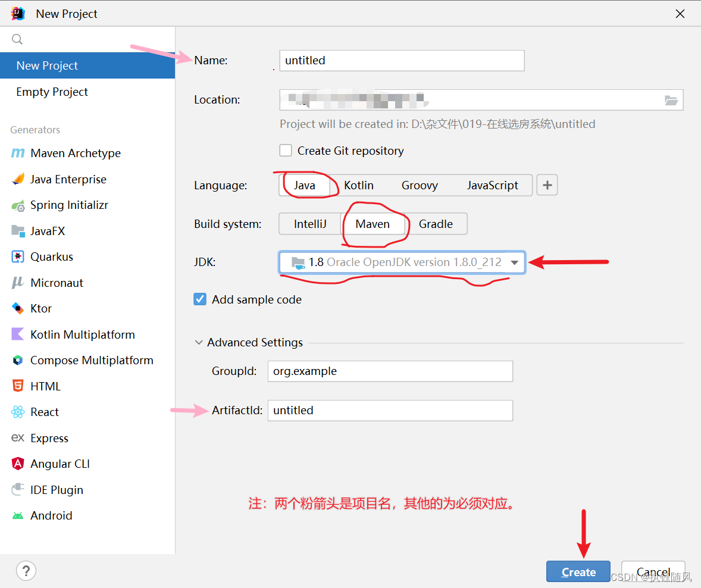
Task: Click the Kotlin Multiplatform icon
Action: [18, 334]
